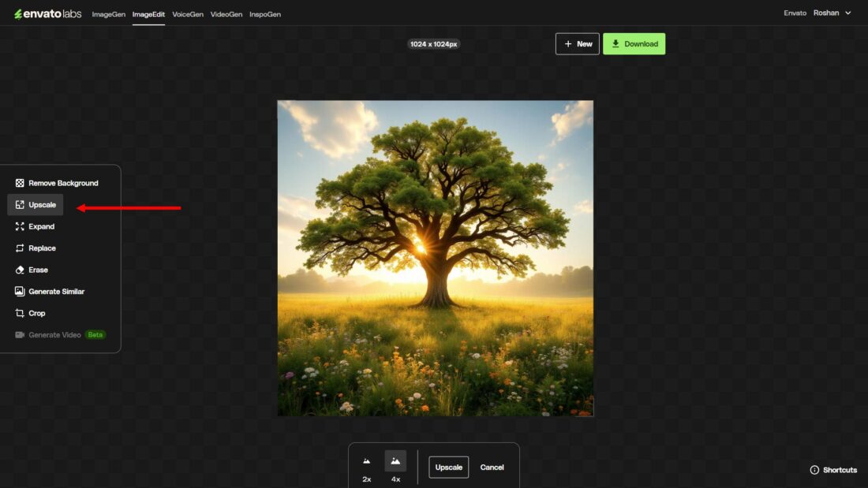
Task: Click the Envato Labs logo
Action: click(47, 13)
